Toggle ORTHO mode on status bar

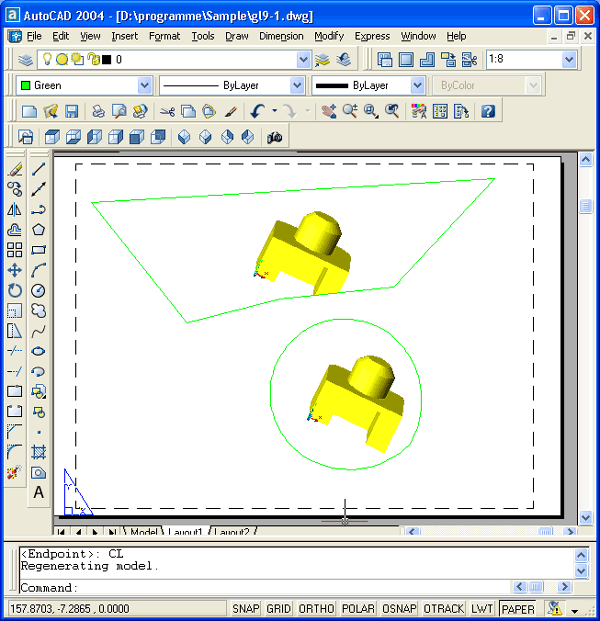[317, 608]
